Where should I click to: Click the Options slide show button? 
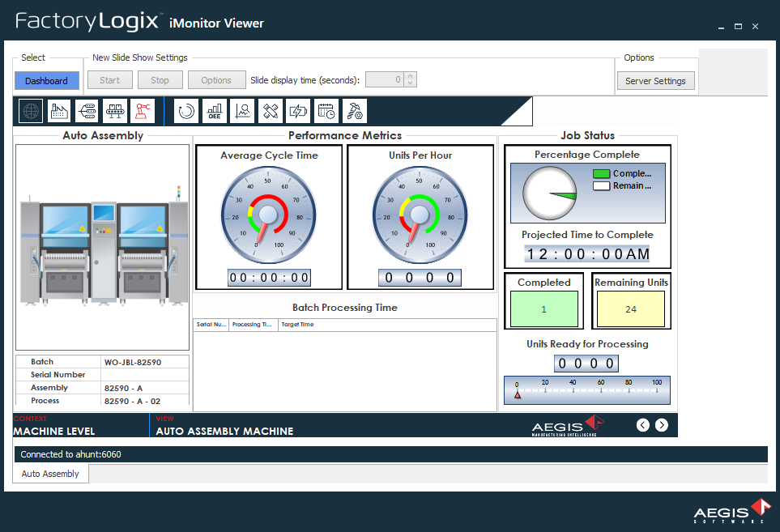pyautogui.click(x=216, y=79)
